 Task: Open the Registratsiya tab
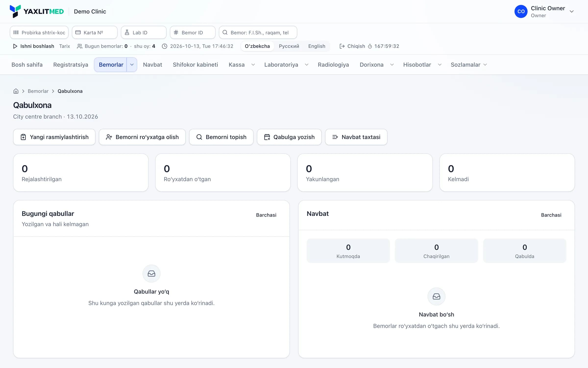71,65
